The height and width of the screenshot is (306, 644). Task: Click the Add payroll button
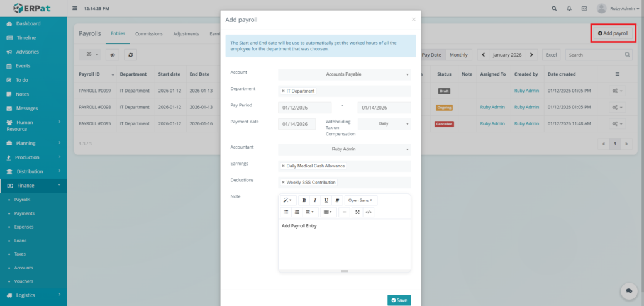pyautogui.click(x=613, y=33)
